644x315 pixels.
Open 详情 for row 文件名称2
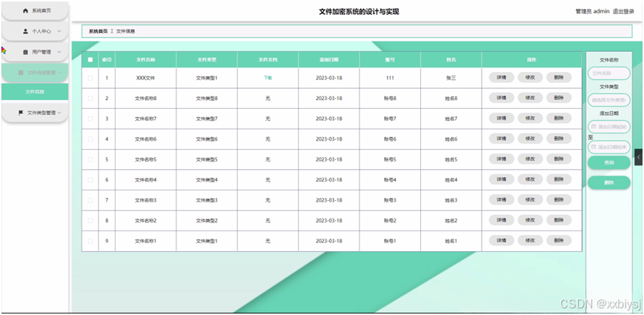click(502, 220)
